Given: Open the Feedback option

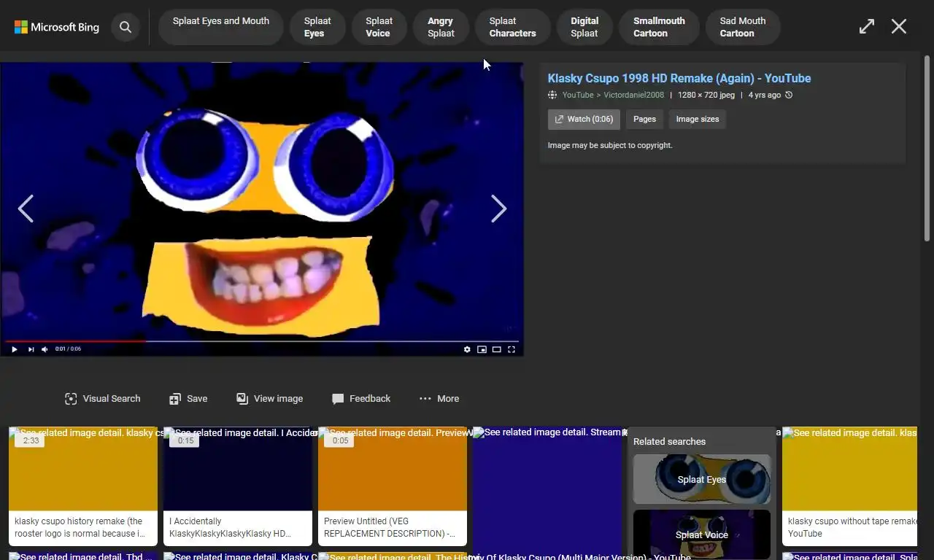Looking at the screenshot, I should [361, 398].
